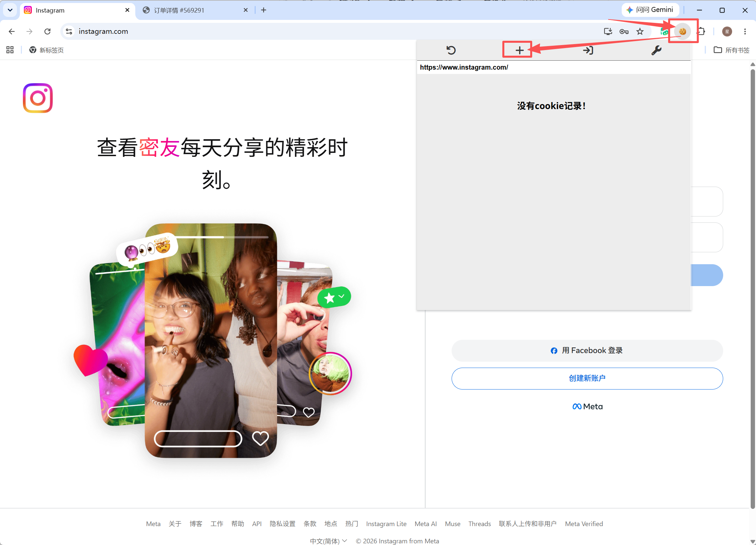Click the https://www.instagram.com/ URL text in popup
Screen dimensions: 756x545
(x=464, y=67)
